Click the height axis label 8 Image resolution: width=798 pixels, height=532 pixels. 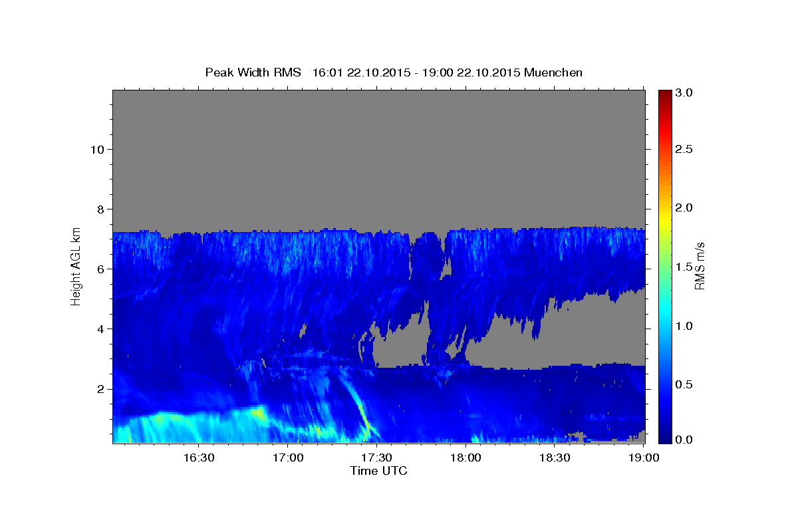click(x=100, y=209)
